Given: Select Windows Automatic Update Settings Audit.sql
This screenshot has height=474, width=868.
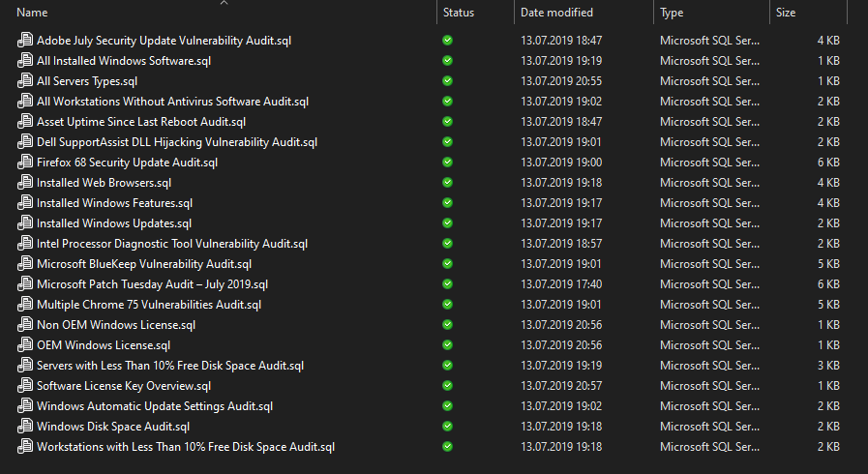Looking at the screenshot, I should (x=154, y=406).
